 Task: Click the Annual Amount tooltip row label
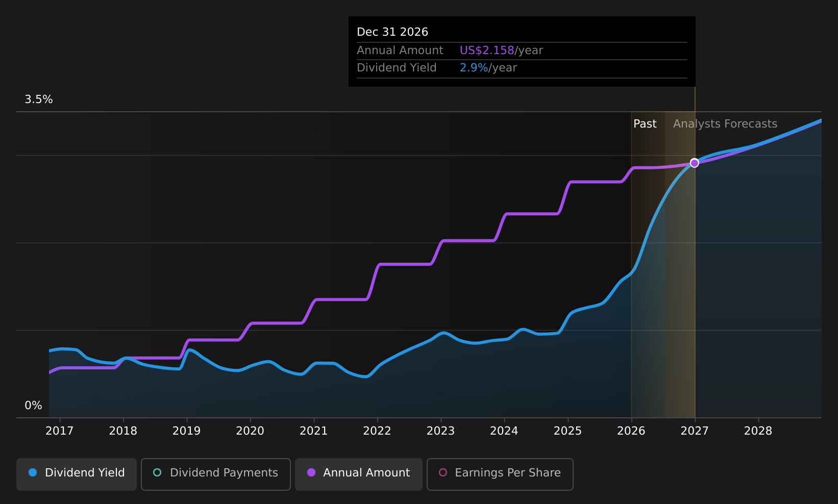[x=400, y=51]
